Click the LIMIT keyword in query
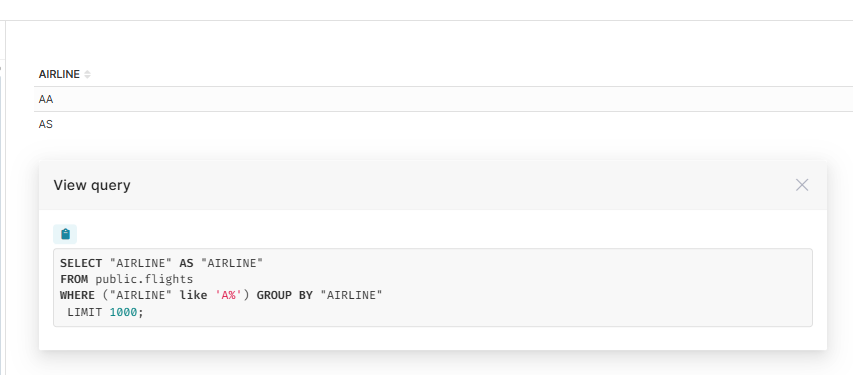The image size is (853, 375). click(x=84, y=312)
